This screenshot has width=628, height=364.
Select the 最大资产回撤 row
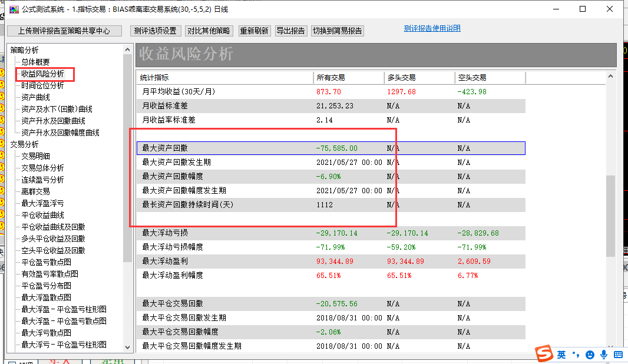(x=331, y=148)
